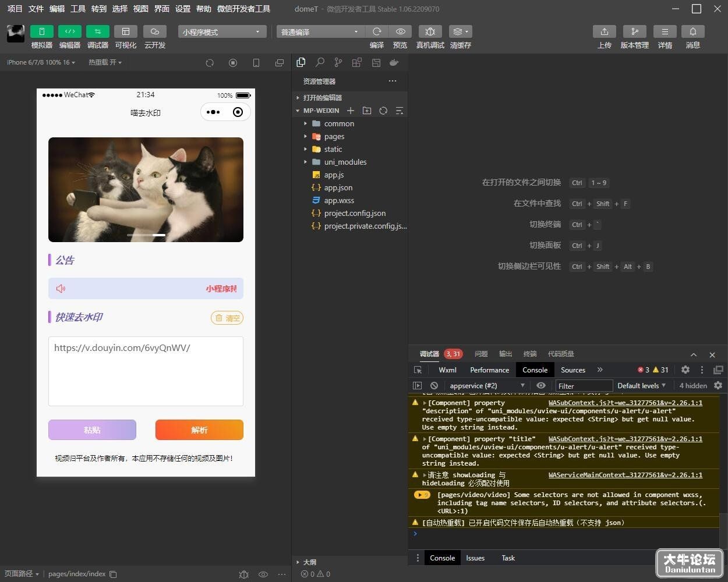Image resolution: width=728 pixels, height=582 pixels.
Task: Toggle the element inspector picker icon
Action: (x=418, y=370)
